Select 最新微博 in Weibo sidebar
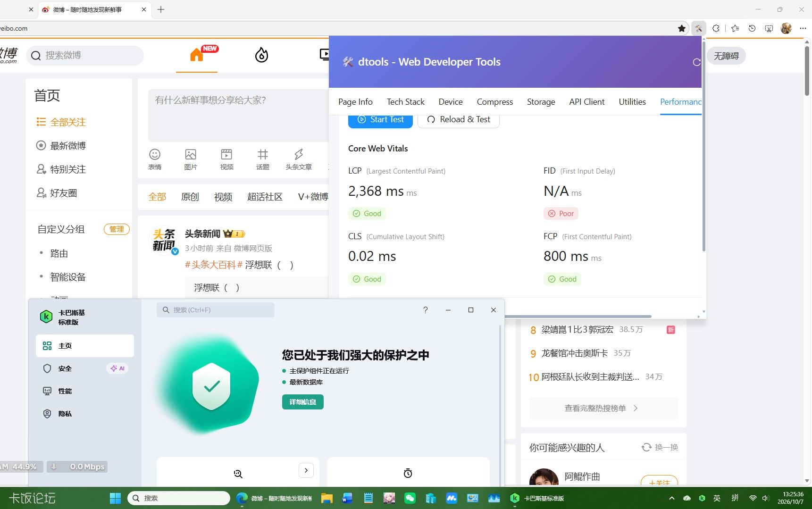The height and width of the screenshot is (509, 812). pos(61,146)
